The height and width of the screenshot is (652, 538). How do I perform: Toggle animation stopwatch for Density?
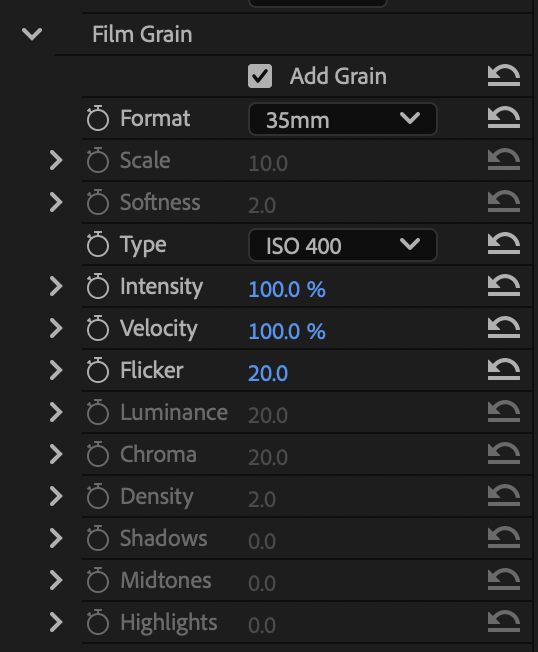(x=98, y=496)
